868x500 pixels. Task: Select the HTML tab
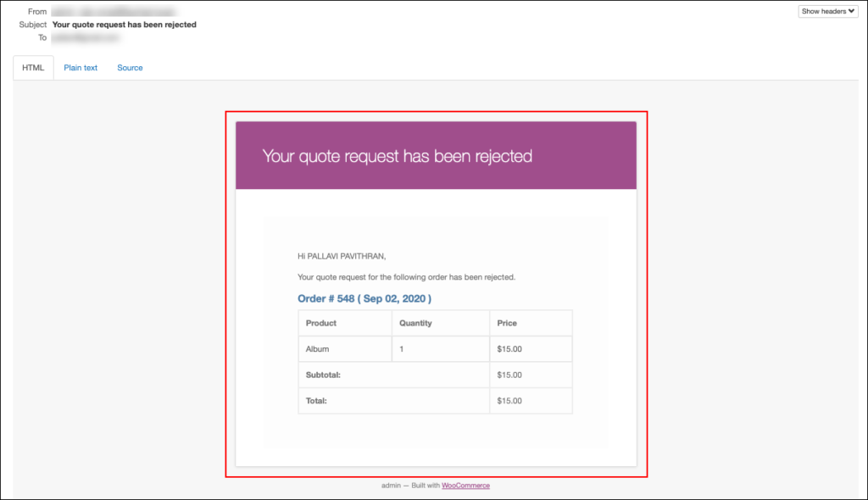coord(32,68)
